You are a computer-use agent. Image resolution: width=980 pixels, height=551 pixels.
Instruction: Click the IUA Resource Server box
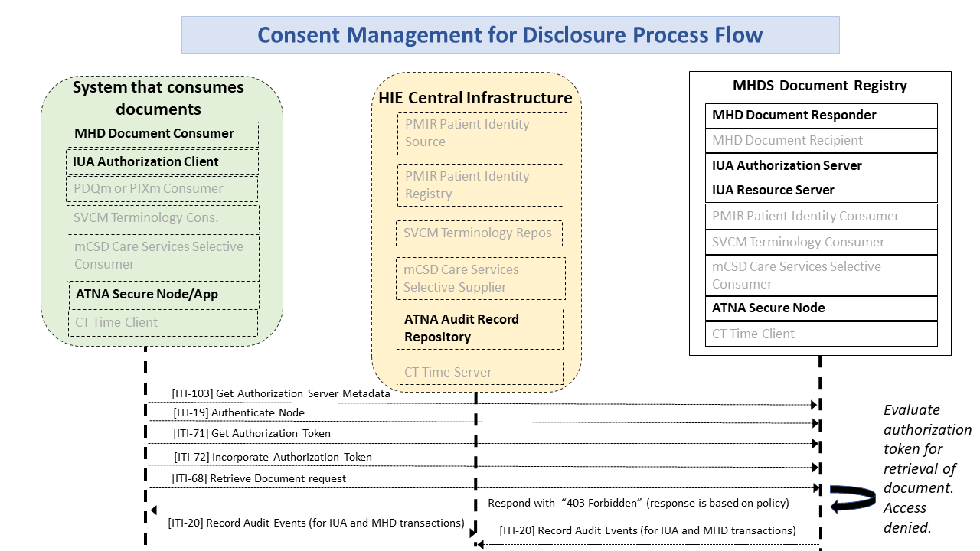point(821,191)
